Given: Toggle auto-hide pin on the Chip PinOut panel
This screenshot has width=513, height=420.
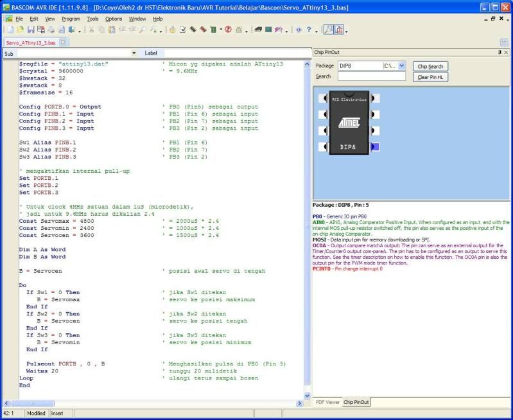Looking at the screenshot, I should [x=500, y=53].
